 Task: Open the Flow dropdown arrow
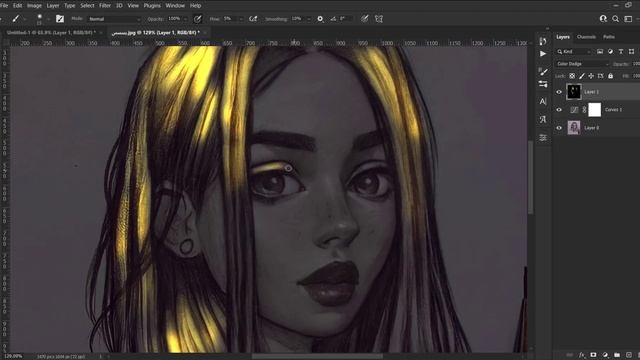(241, 19)
